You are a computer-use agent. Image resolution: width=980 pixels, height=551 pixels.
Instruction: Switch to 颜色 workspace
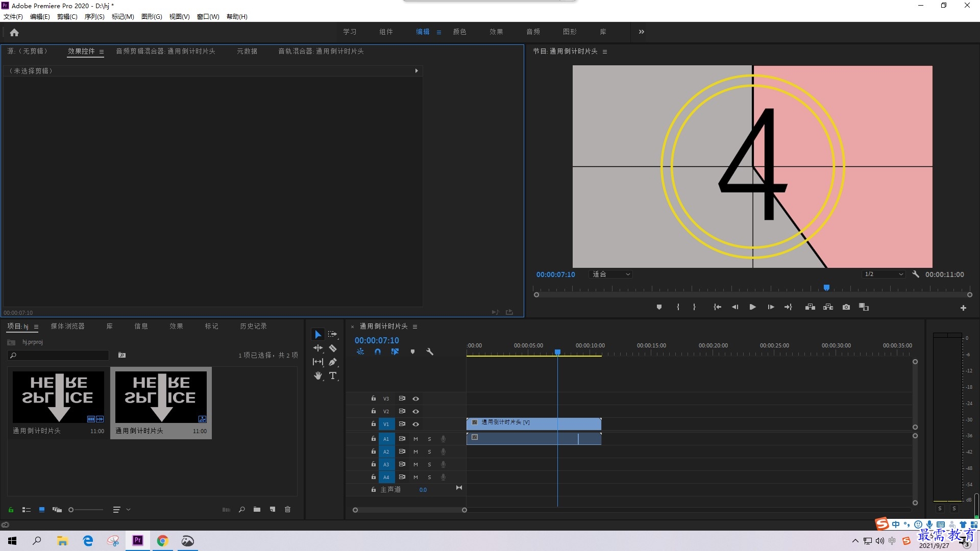pos(459,32)
